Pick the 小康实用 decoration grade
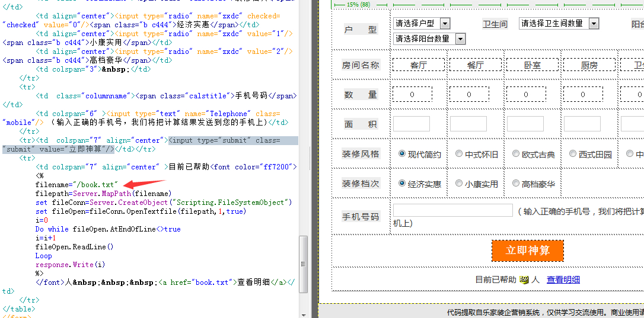The image size is (644, 318). 459,183
